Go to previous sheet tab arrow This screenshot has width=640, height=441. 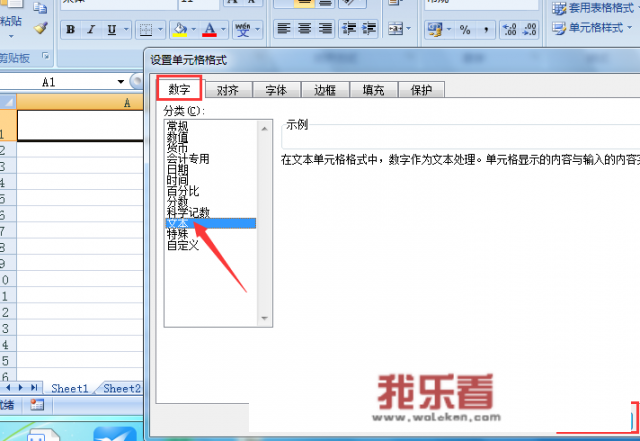(9, 388)
